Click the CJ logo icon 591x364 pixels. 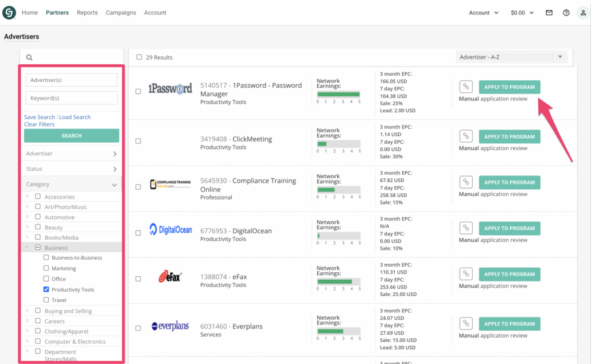[9, 13]
